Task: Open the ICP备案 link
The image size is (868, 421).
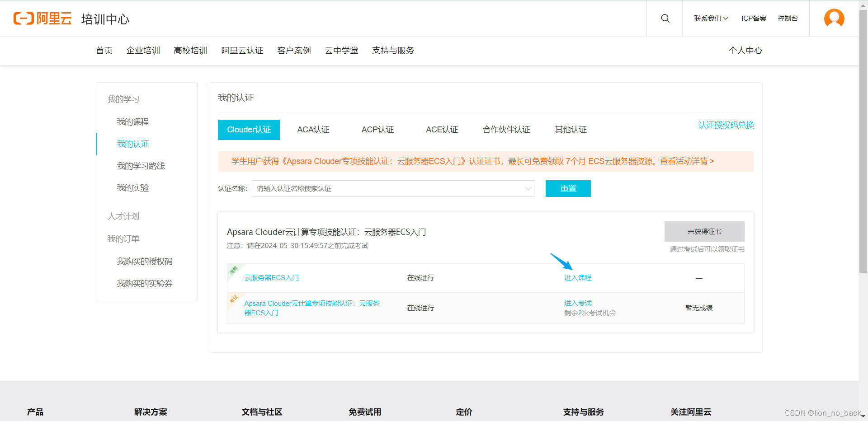Action: point(754,19)
